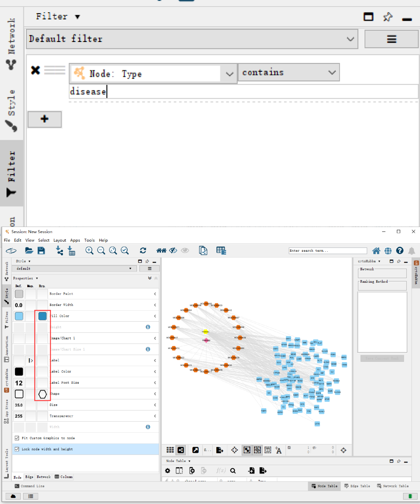
Task: Export network view as image icon
Action: point(220,450)
